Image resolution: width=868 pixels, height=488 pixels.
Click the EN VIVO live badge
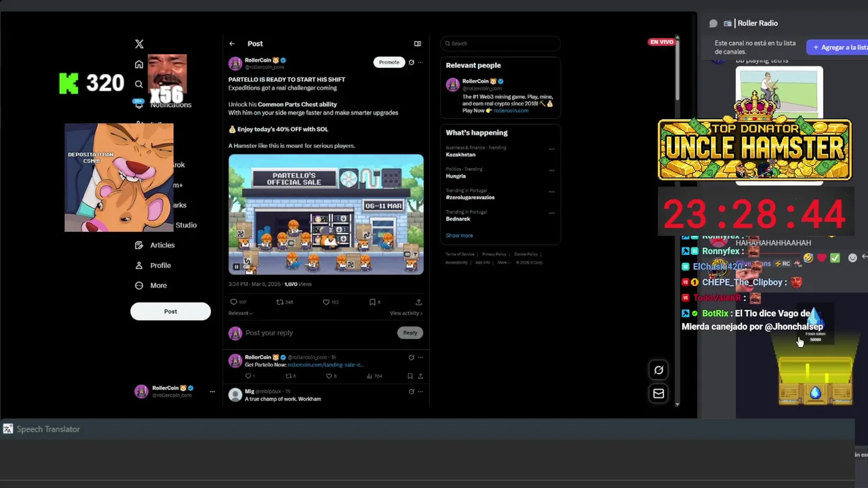[661, 42]
